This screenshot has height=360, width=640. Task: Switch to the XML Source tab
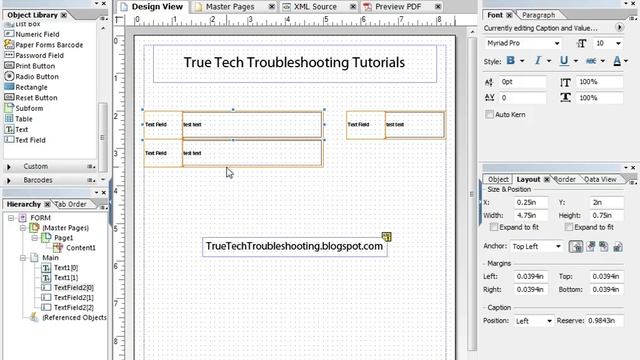click(315, 7)
